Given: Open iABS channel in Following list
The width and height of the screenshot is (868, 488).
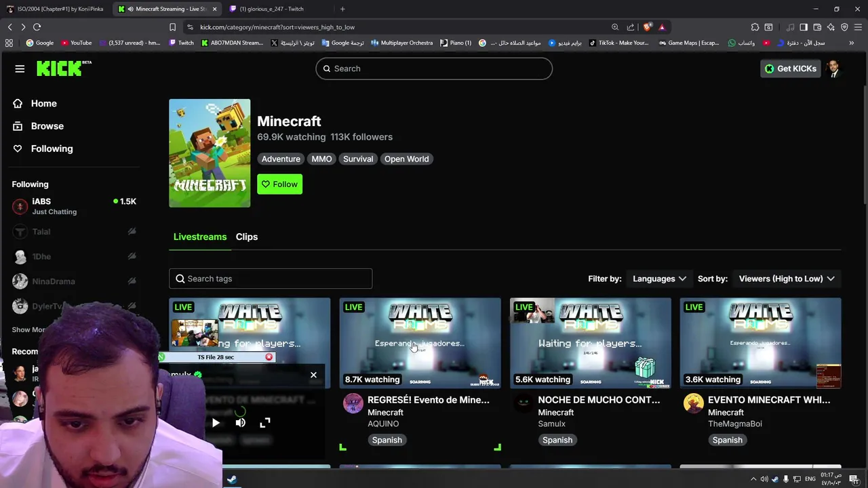Looking at the screenshot, I should click(74, 206).
